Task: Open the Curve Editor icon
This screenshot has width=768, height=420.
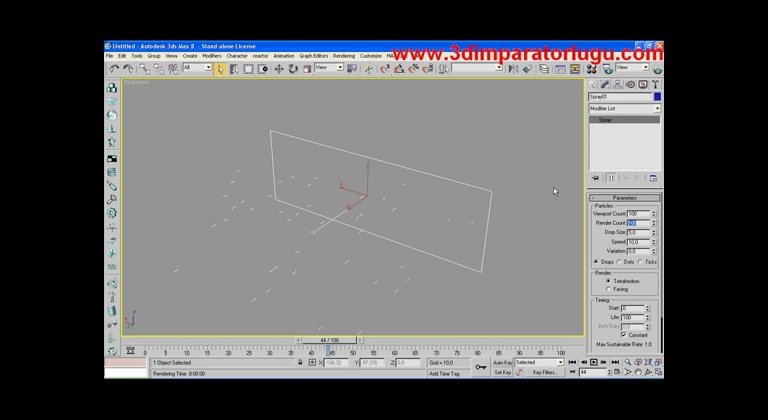Action: (560, 69)
